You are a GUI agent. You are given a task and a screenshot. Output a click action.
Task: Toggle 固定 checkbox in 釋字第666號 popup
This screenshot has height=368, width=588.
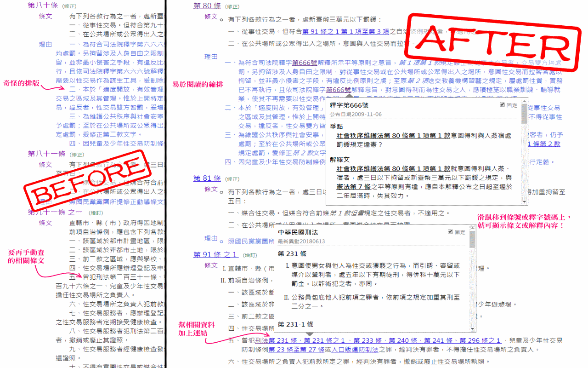coord(503,105)
